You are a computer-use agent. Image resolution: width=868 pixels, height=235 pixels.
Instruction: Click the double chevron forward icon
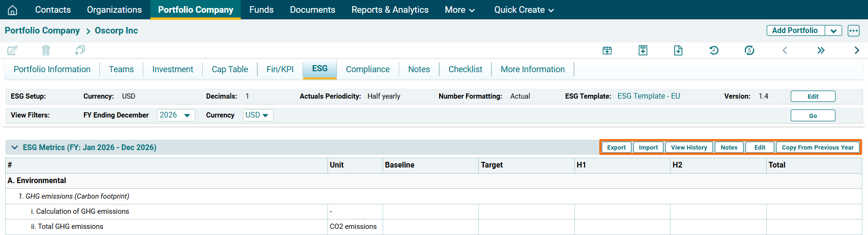[821, 50]
